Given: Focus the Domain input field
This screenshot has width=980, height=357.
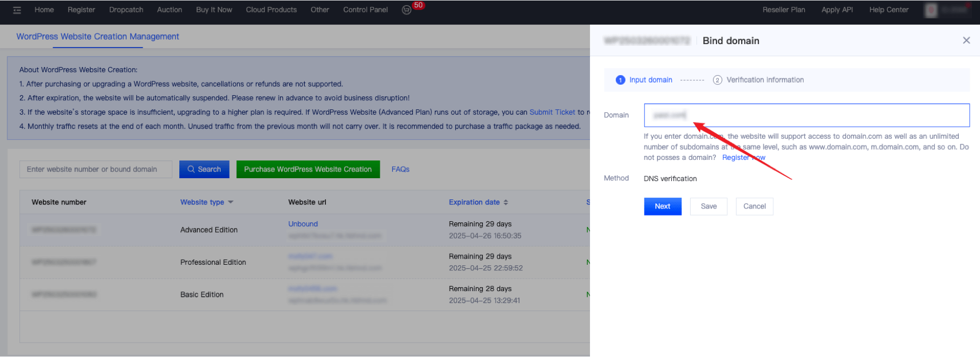Looking at the screenshot, I should tap(806, 115).
